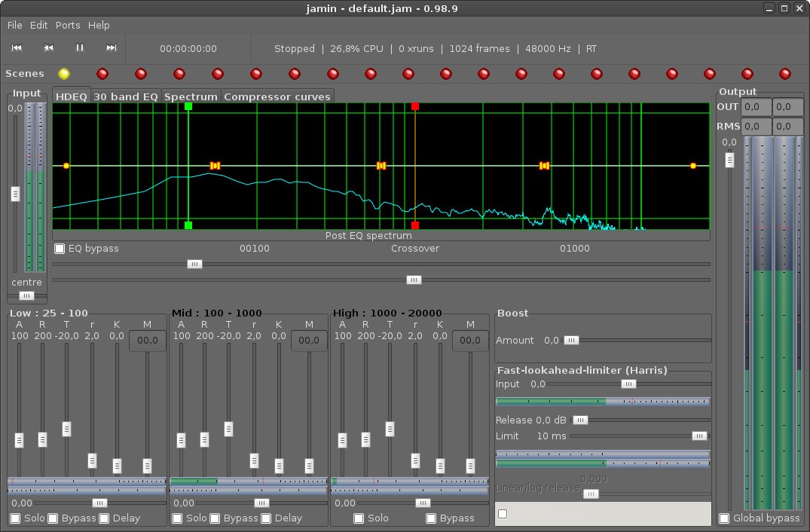Image resolution: width=810 pixels, height=532 pixels.
Task: Click the 'Post EQ spectrum' label
Action: click(x=368, y=236)
